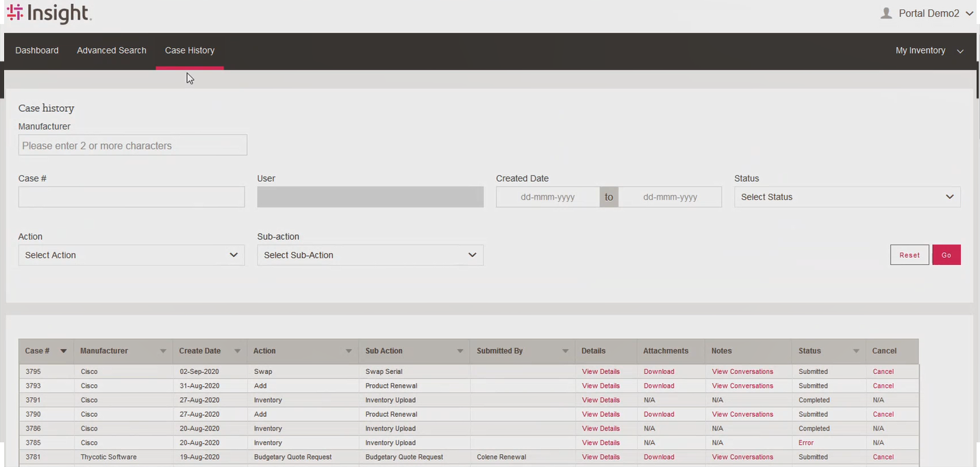
Task: Open Create Date column filter arrow
Action: click(x=237, y=351)
